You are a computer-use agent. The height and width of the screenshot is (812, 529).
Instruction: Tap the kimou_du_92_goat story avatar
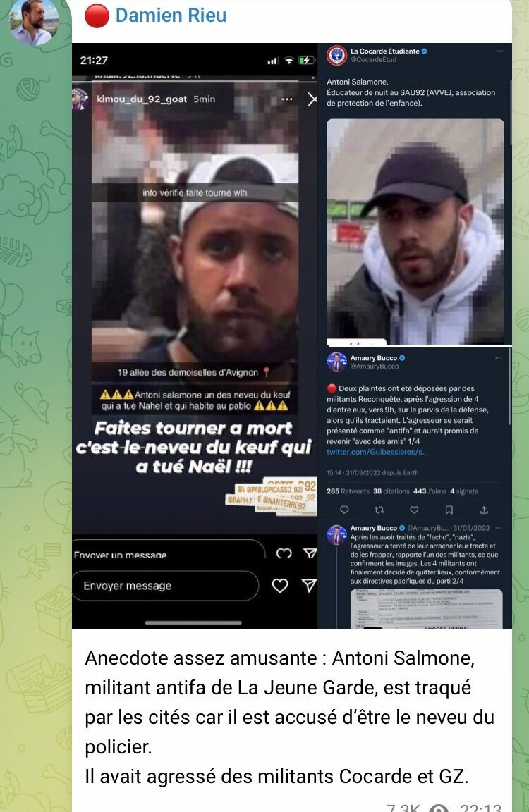(81, 99)
